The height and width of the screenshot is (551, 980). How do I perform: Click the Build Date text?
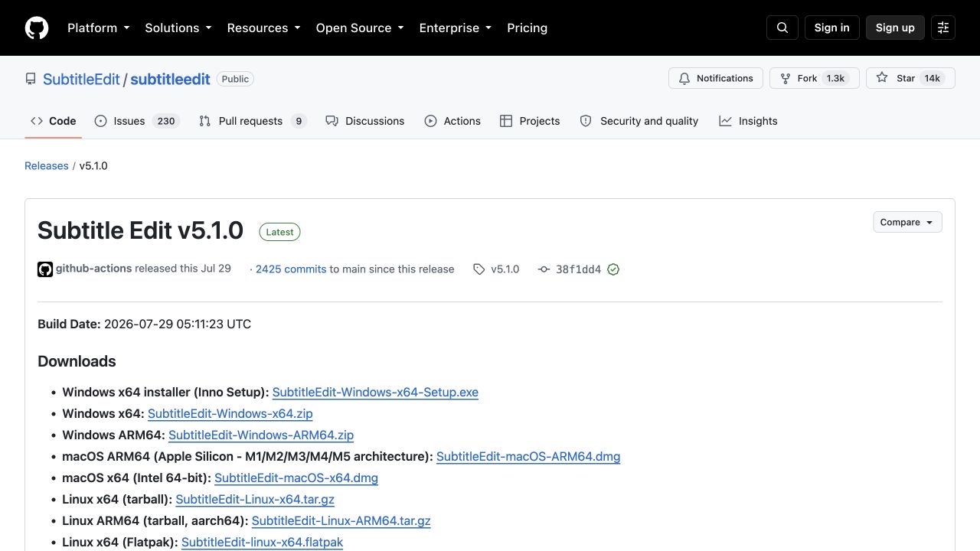pyautogui.click(x=145, y=324)
